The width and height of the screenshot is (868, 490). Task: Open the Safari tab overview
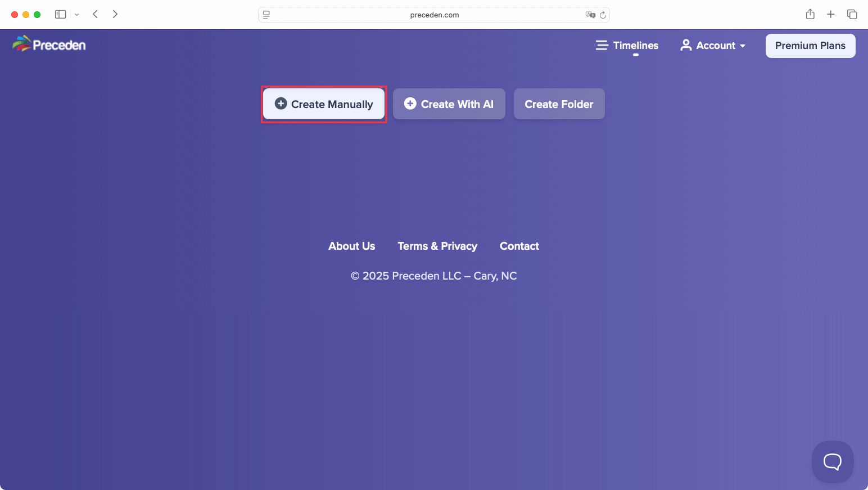coord(852,14)
